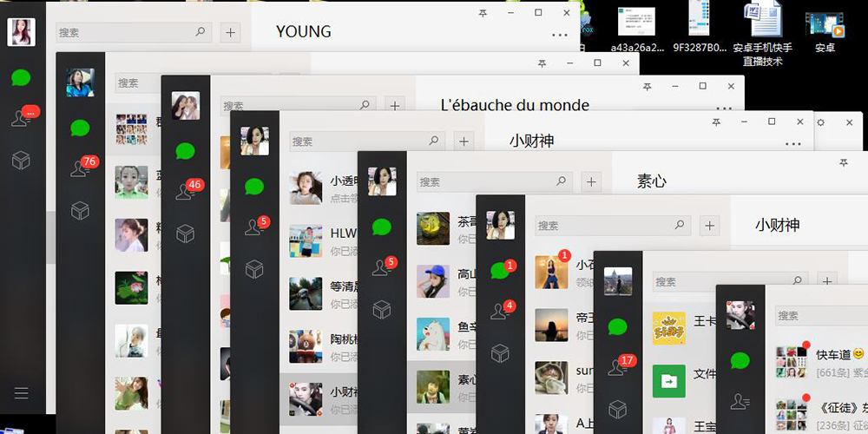868x434 pixels.
Task: Open Chats with badge 1
Action: (x=502, y=270)
